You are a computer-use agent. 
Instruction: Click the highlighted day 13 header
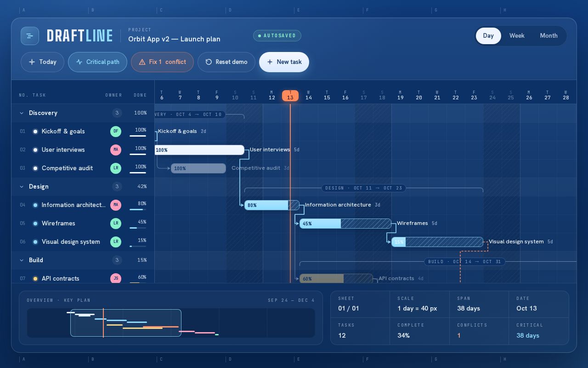[290, 96]
